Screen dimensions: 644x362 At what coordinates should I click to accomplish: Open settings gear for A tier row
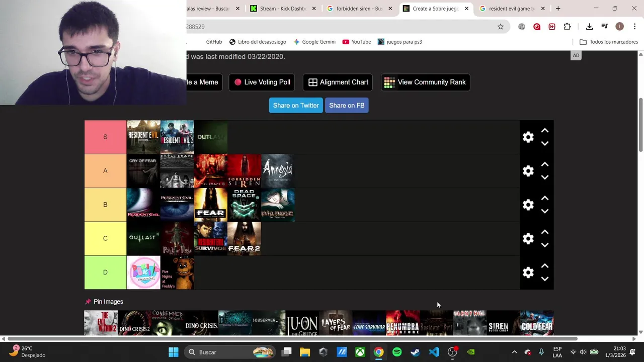click(528, 171)
